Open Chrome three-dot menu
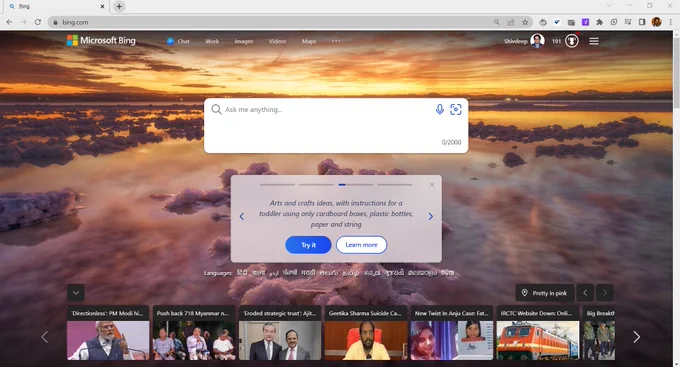 670,22
